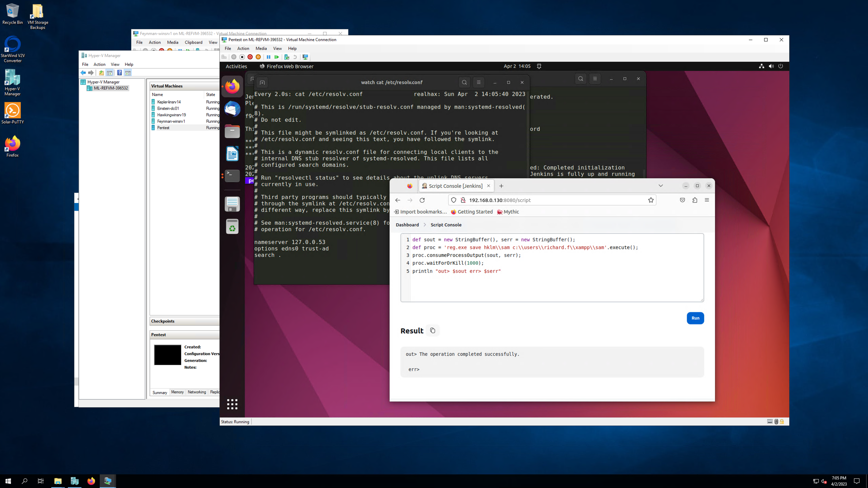This screenshot has width=868, height=488.
Task: Open Thunderbird from the Ubuntu dock
Action: (x=232, y=109)
